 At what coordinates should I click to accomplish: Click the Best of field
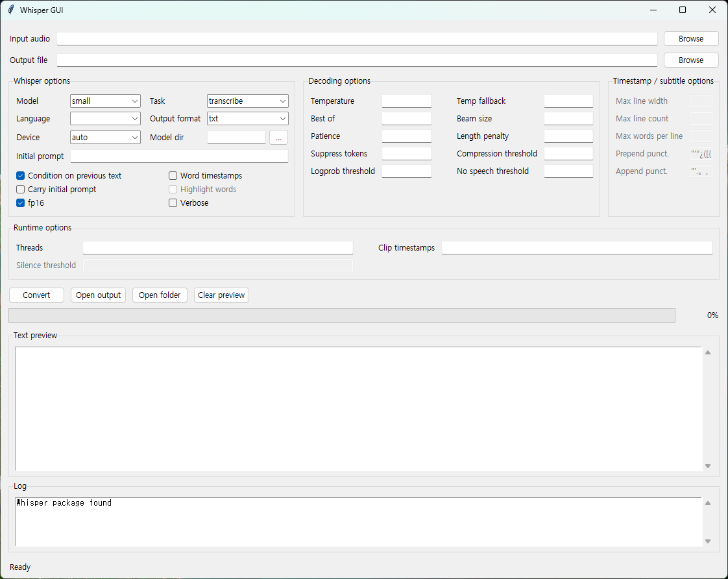pos(407,118)
